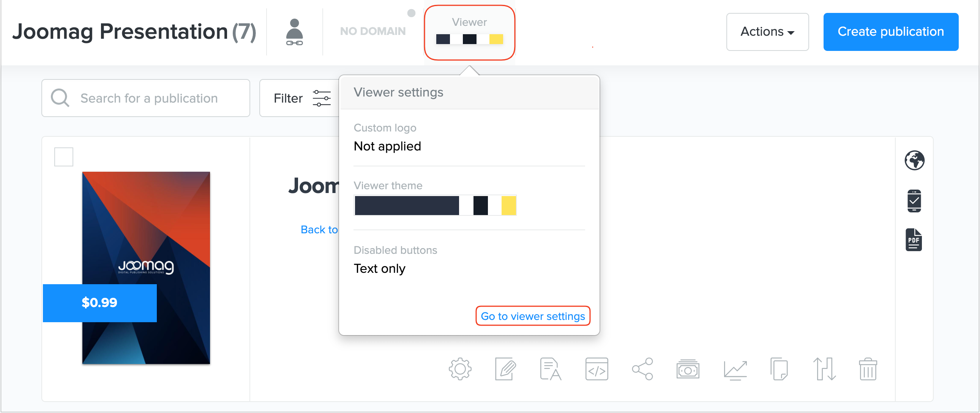980x413 pixels.
Task: Tick the publication selection checkbox
Action: click(63, 157)
